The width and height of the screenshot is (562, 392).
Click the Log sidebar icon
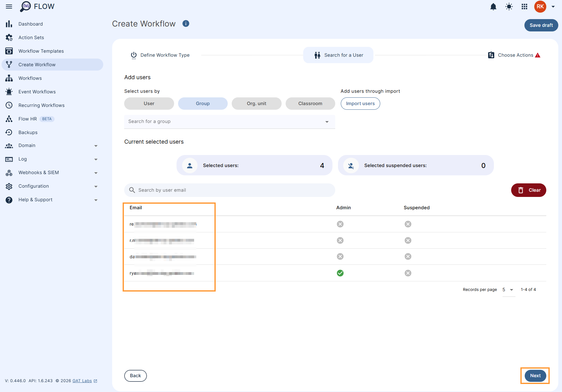click(x=9, y=159)
